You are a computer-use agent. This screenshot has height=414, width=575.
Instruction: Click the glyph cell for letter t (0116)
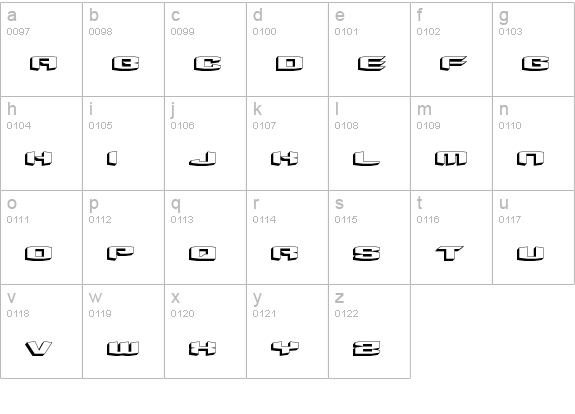tap(451, 237)
